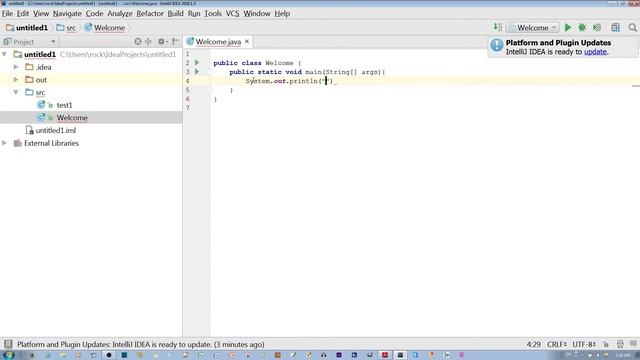Viewport: 640px width, 360px height.
Task: Collapse all in Project panel
Action: [148, 42]
